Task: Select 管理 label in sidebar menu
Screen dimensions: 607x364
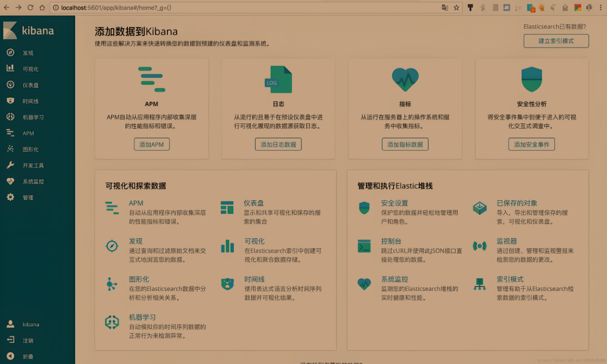Action: click(x=28, y=198)
